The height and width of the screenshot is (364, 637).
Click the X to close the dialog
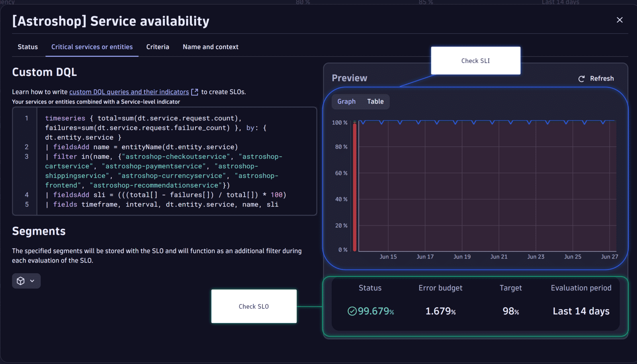619,19
